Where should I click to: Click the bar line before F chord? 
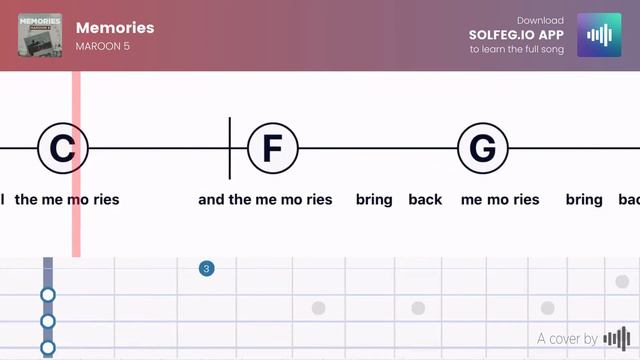pos(230,148)
